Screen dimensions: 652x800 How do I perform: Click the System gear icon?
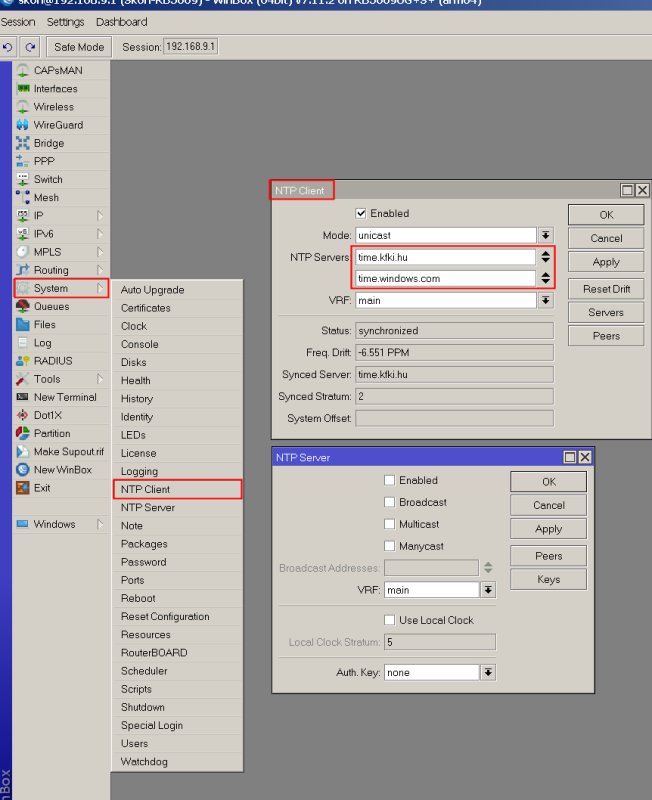[x=23, y=288]
